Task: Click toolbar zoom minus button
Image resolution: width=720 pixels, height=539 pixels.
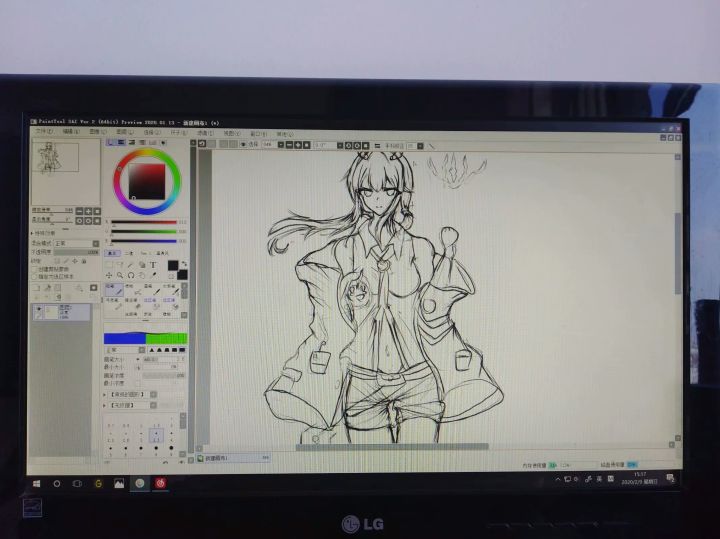Action: click(289, 145)
